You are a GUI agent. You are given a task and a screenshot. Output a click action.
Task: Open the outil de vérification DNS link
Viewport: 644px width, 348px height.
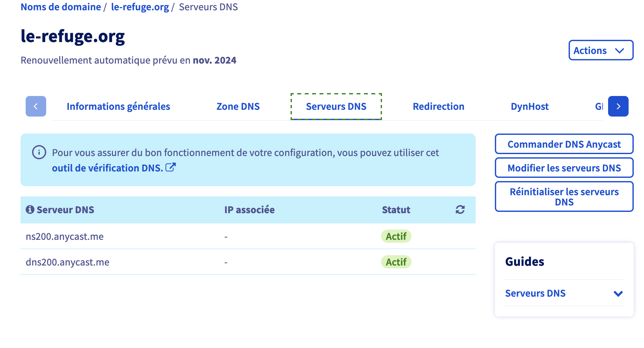(108, 168)
